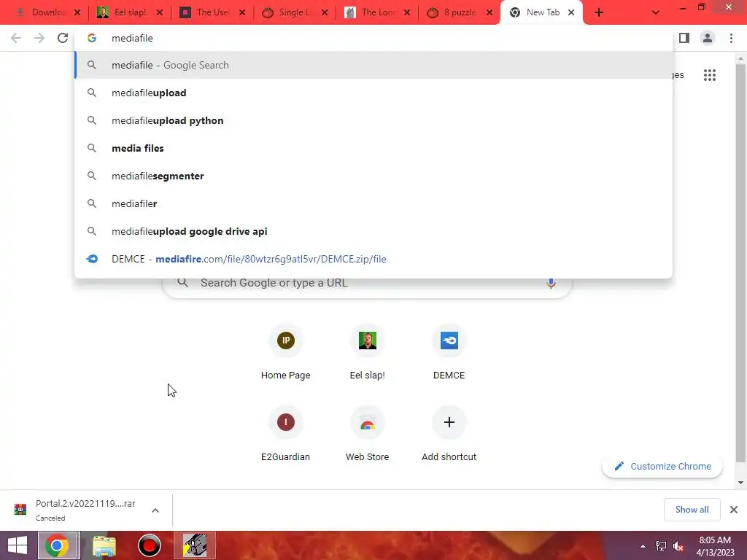Click the pinned game icon in taskbar

pos(195,545)
